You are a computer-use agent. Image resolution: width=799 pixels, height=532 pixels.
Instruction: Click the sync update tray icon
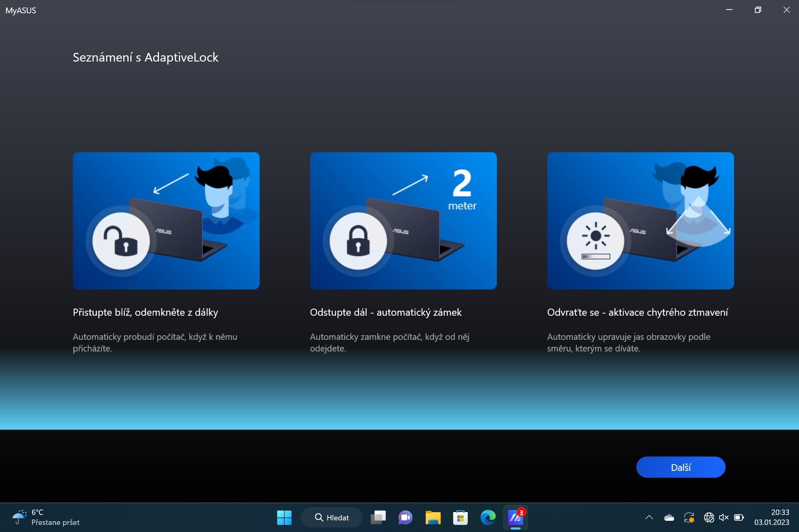(689, 517)
